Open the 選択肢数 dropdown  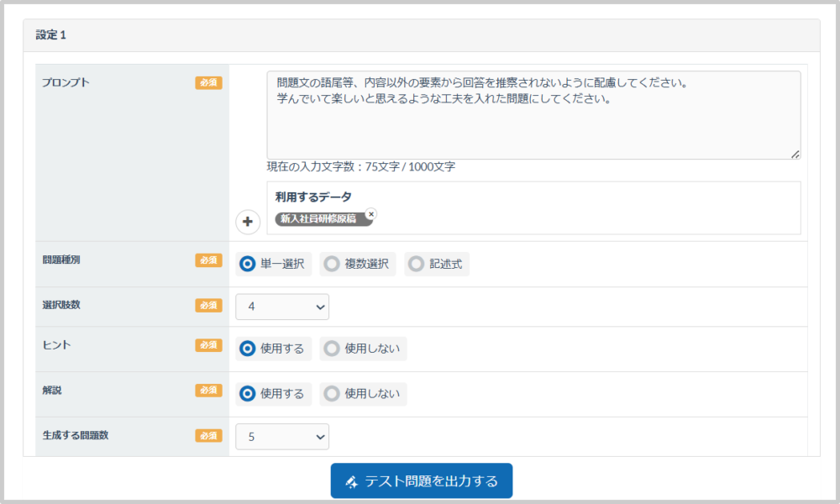click(282, 307)
